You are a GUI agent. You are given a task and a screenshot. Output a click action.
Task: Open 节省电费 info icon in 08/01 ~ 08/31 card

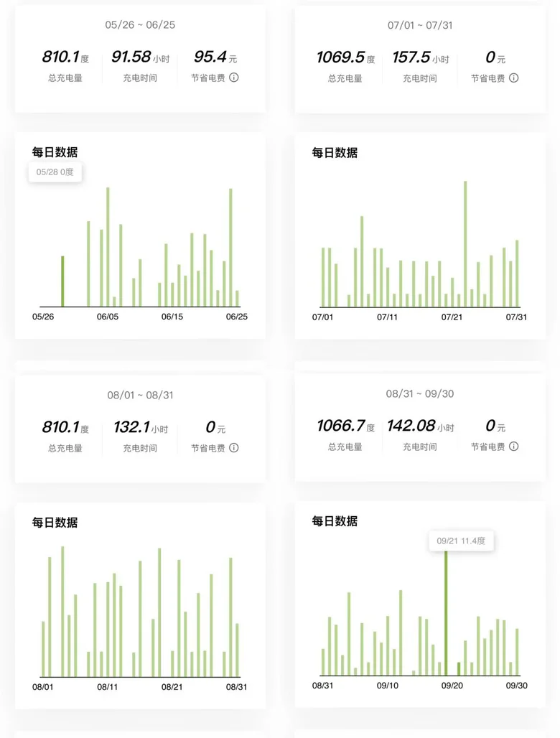234,448
